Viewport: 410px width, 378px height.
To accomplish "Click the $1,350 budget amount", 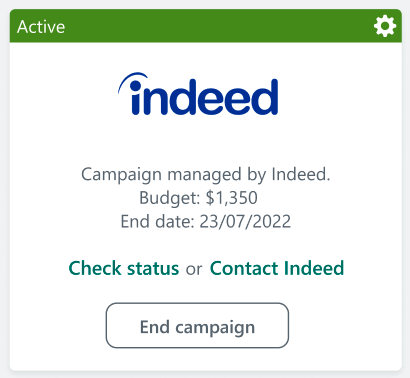I will 231,197.
